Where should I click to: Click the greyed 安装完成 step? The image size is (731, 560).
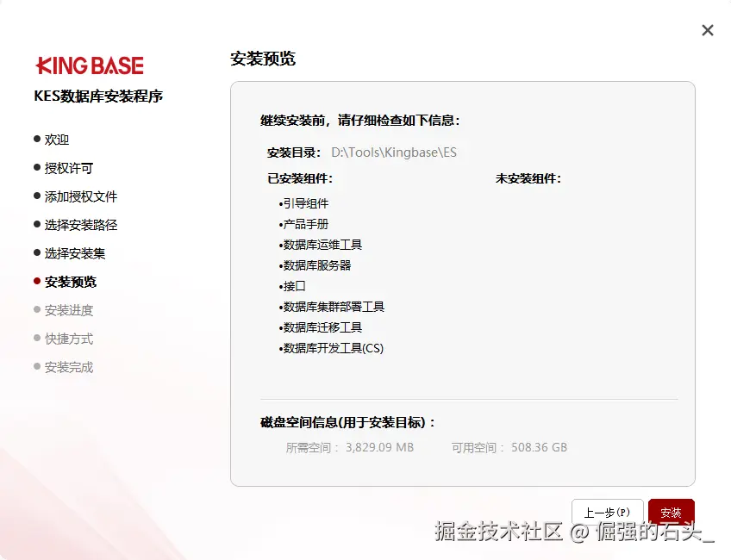[69, 367]
